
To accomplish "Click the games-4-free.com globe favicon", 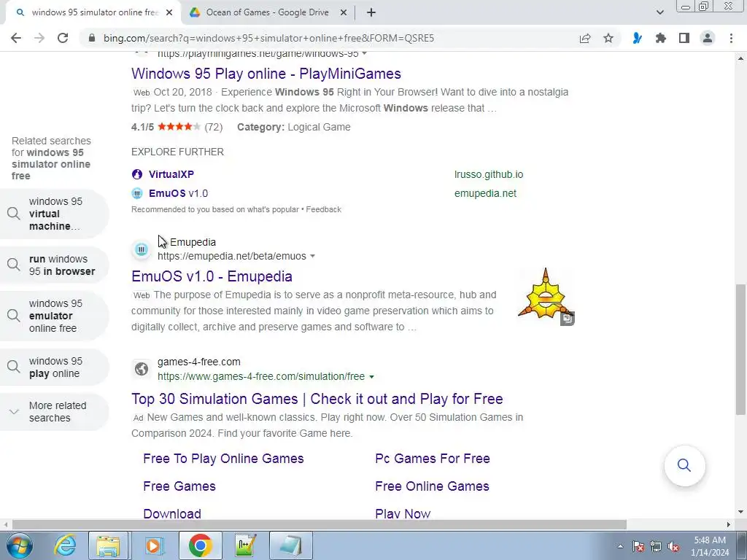I will pos(142,368).
